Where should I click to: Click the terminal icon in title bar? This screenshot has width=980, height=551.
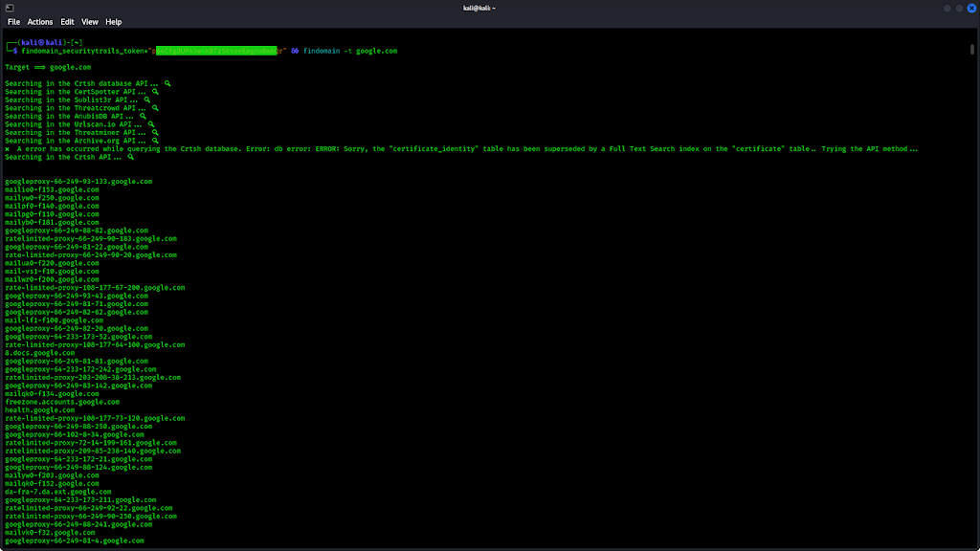point(10,8)
